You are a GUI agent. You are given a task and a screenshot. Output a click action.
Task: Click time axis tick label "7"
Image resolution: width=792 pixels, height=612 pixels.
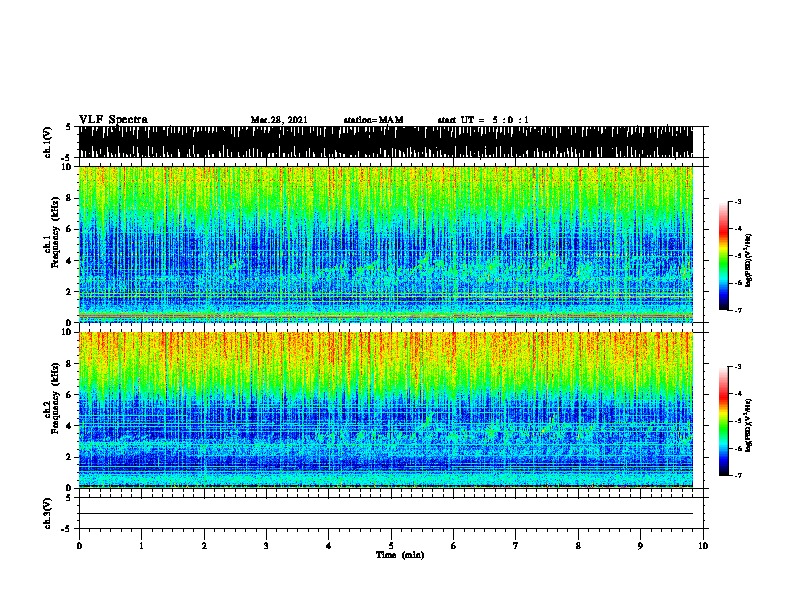[516, 545]
